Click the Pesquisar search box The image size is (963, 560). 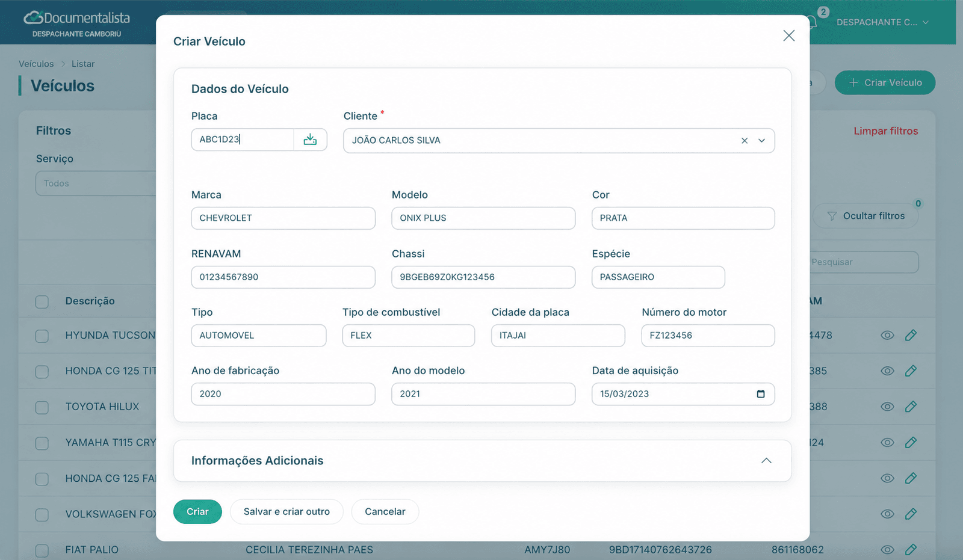point(864,262)
